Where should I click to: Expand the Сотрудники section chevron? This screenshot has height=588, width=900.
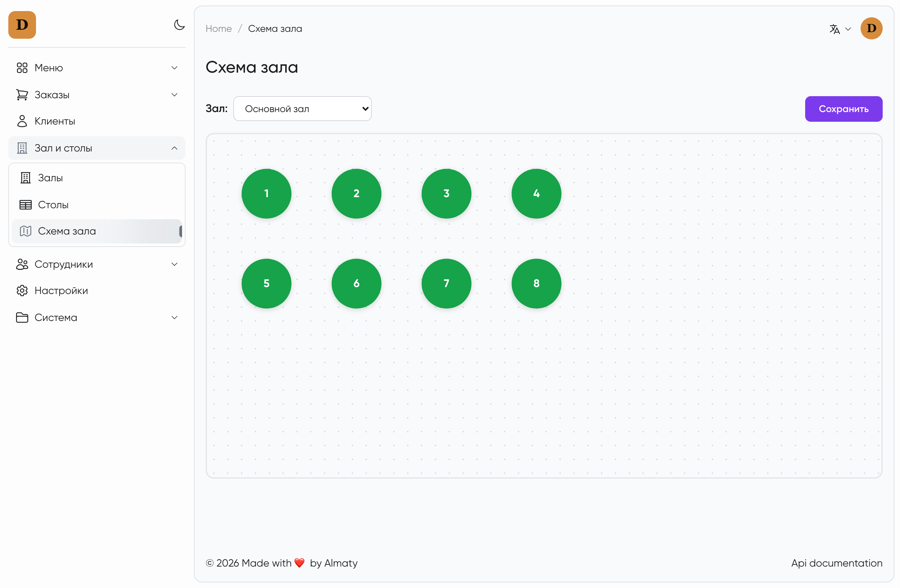[x=174, y=265]
